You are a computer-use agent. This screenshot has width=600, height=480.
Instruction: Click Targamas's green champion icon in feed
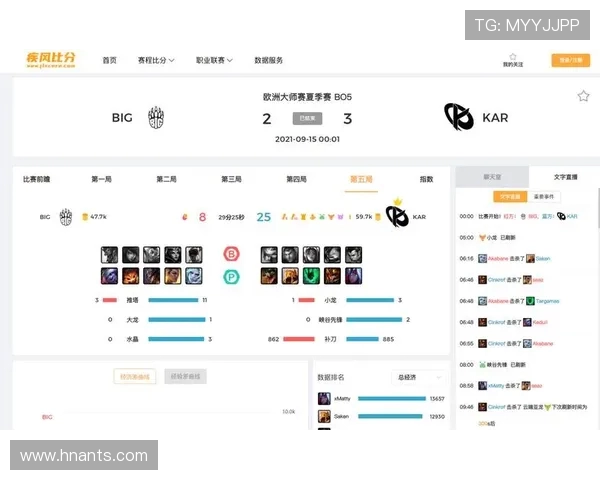530,301
